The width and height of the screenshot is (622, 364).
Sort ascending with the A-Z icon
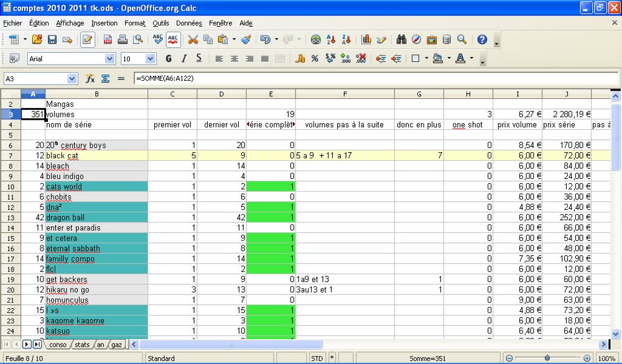pos(331,40)
